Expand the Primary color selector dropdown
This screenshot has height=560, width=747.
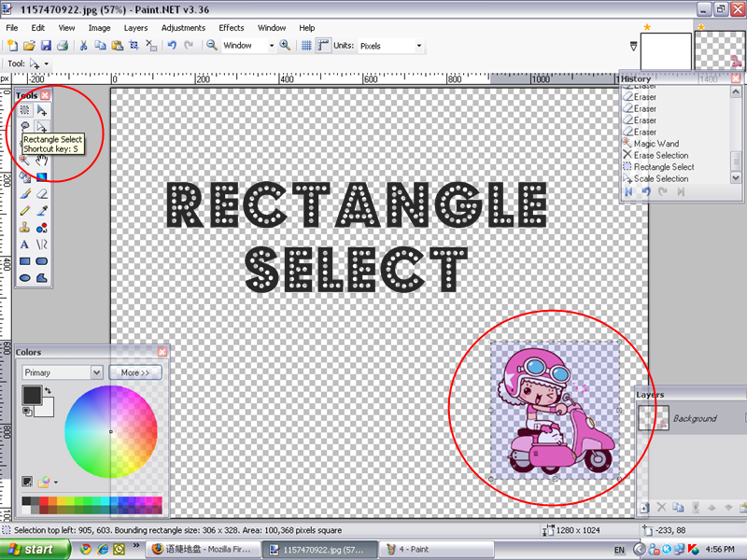click(x=96, y=372)
